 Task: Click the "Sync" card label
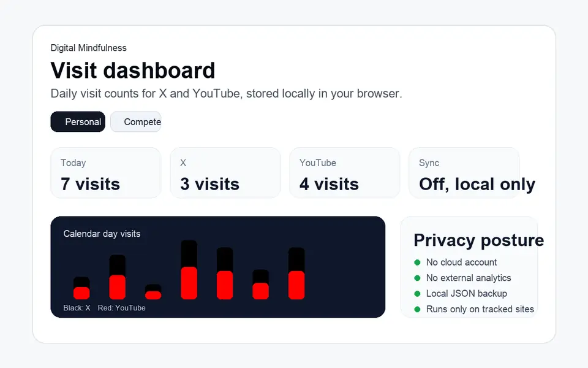429,163
